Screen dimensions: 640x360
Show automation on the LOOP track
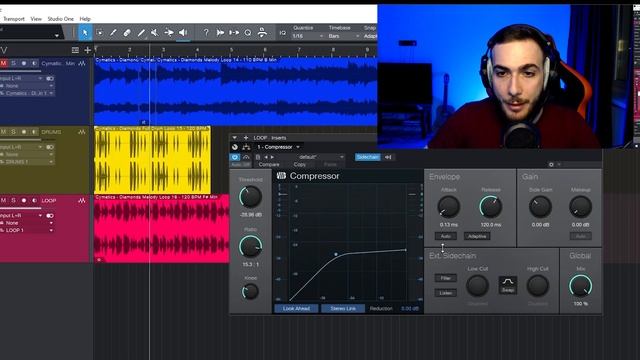pyautogui.click(x=82, y=200)
